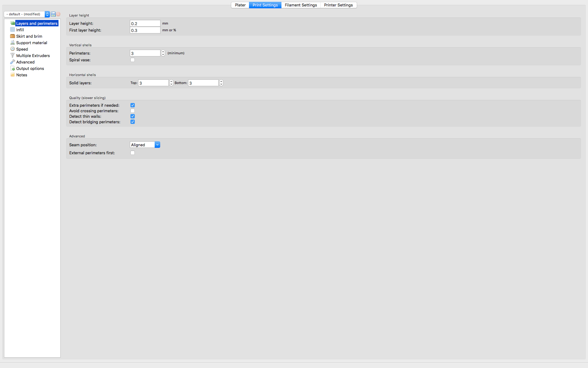
Task: Click the Output options page icon
Action: pos(13,68)
